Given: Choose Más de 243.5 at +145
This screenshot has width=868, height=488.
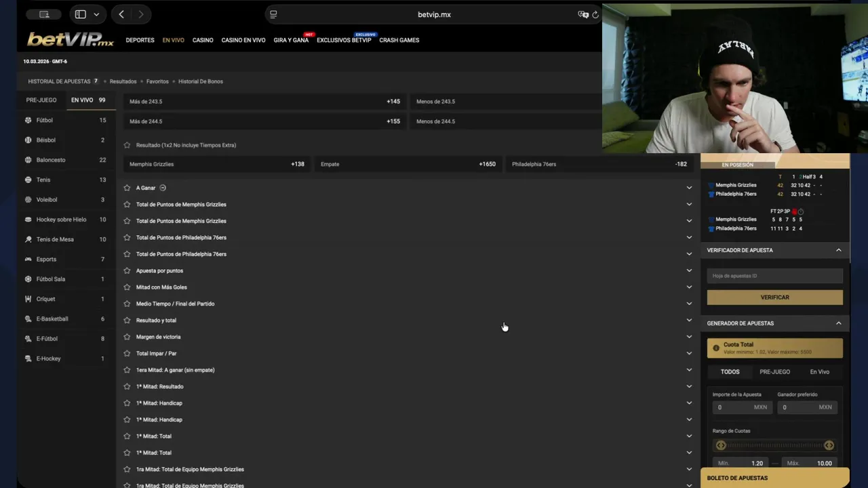Looking at the screenshot, I should [x=264, y=102].
